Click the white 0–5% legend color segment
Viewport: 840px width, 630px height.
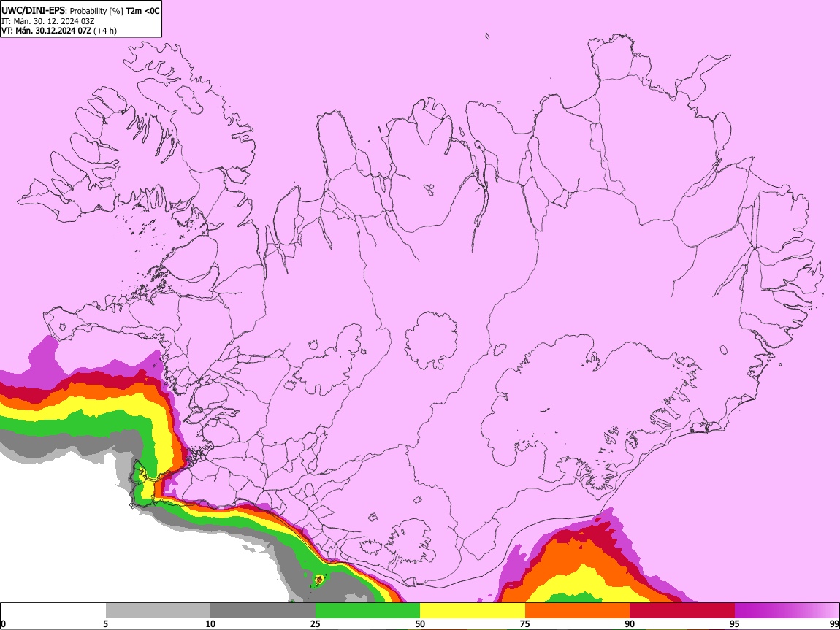[x=53, y=610]
